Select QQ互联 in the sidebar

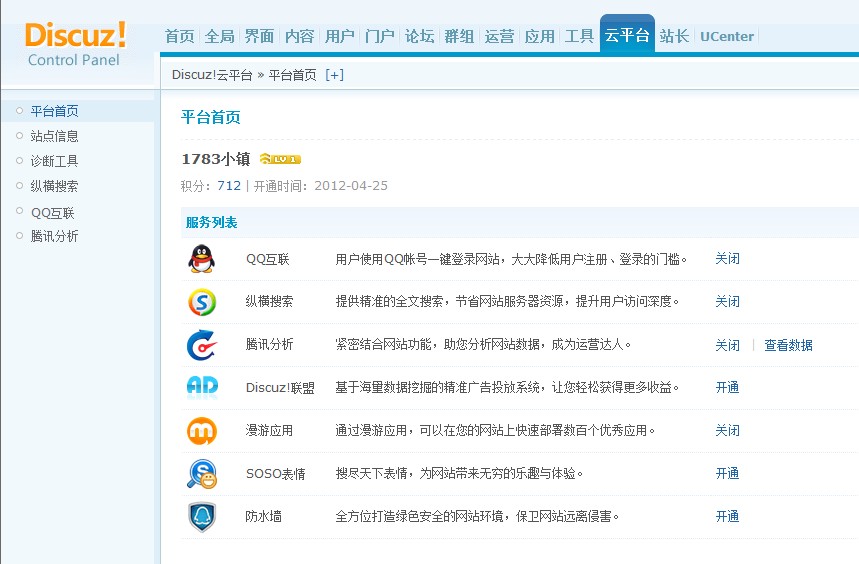(53, 213)
